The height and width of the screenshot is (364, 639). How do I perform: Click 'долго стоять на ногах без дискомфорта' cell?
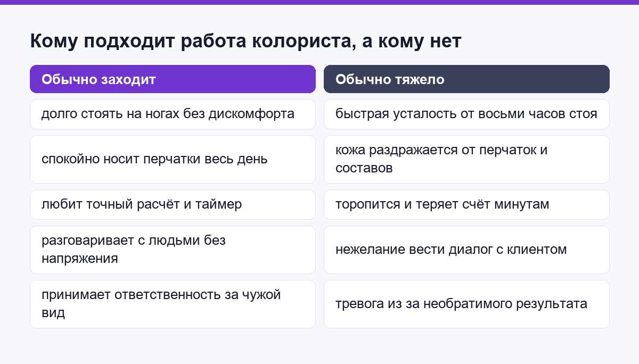pyautogui.click(x=173, y=114)
